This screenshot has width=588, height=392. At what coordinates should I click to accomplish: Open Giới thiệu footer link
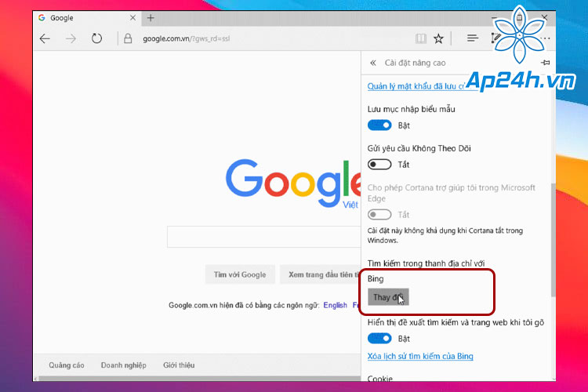[x=179, y=365]
